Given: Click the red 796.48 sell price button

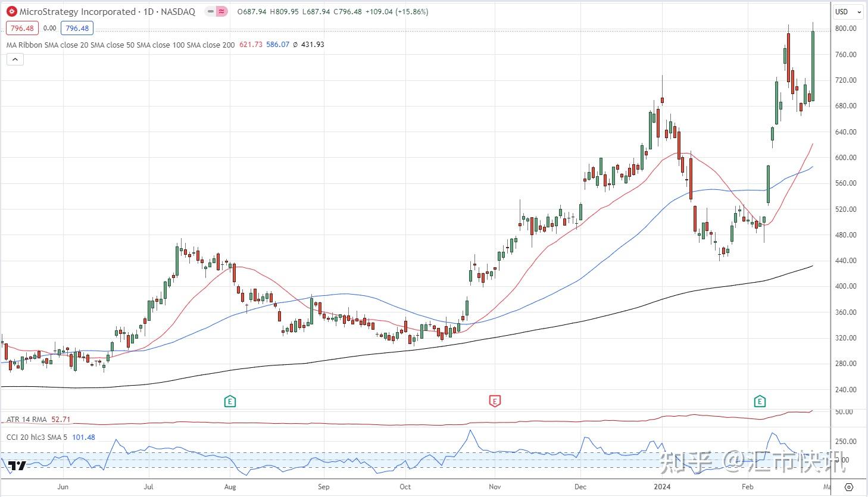Looking at the screenshot, I should pos(22,28).
